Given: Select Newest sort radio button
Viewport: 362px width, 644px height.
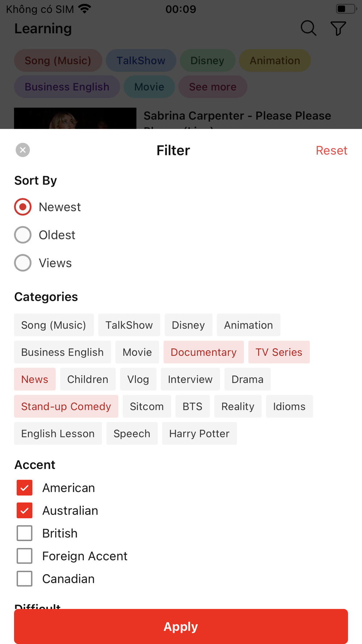Looking at the screenshot, I should click(x=23, y=207).
